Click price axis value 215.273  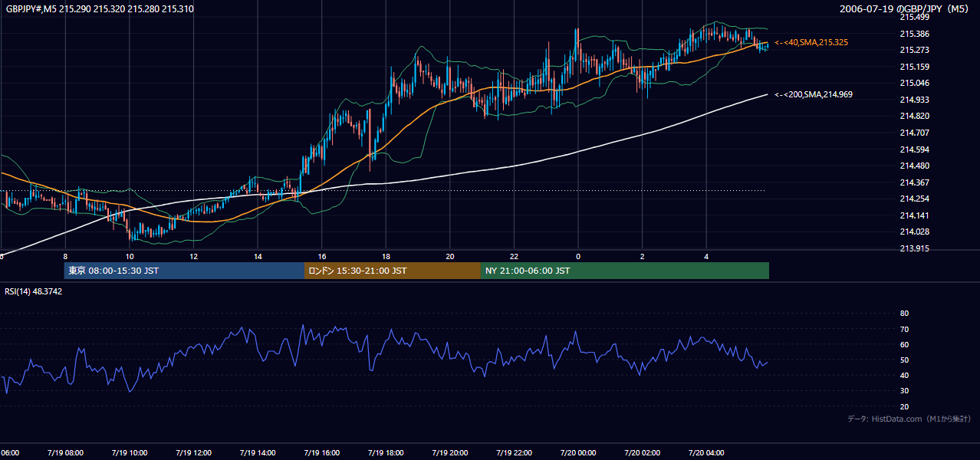(x=914, y=50)
